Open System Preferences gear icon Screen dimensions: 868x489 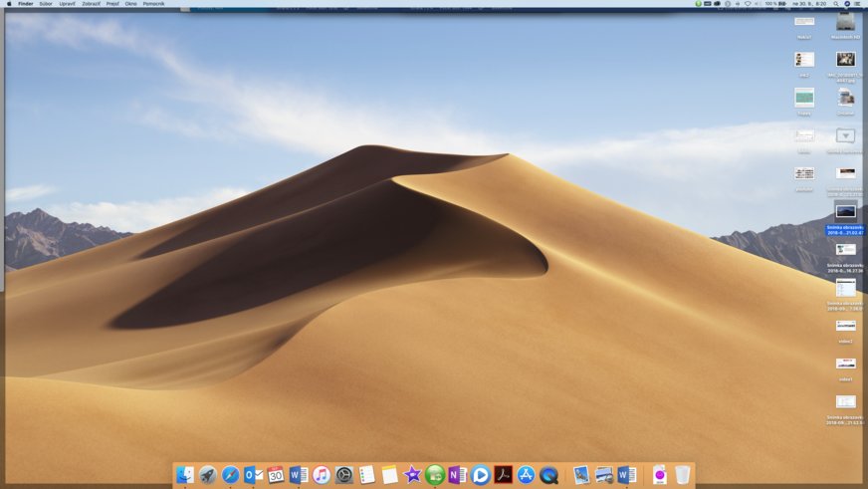344,475
